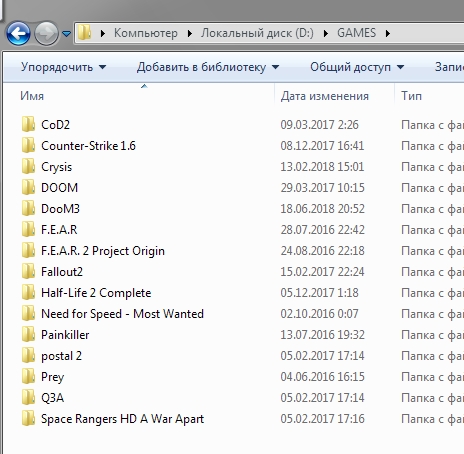
Task: Select the F.E.A.R folder icon
Action: [28, 229]
